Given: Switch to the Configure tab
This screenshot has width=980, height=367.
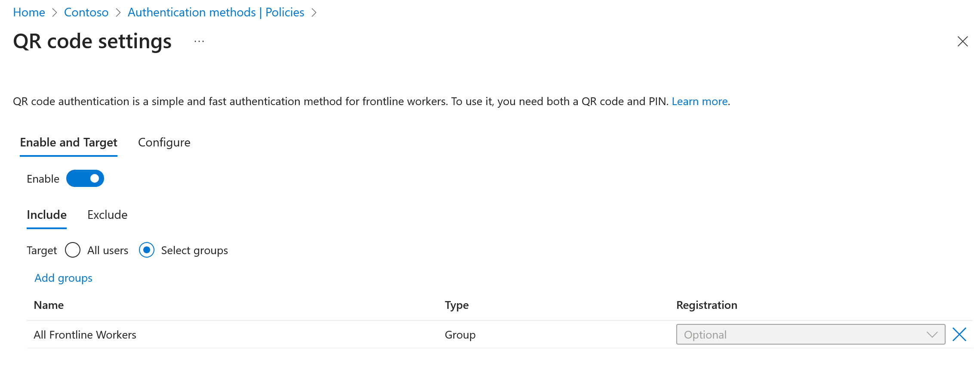Looking at the screenshot, I should tap(164, 142).
